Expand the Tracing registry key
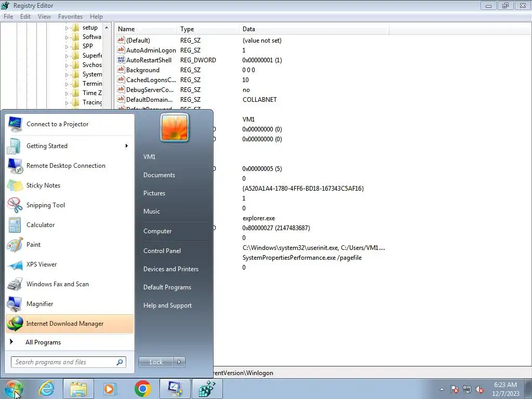 [66, 103]
